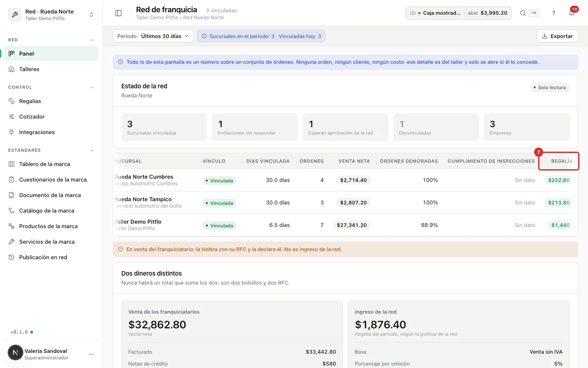
Task: Click the Publicación en red history icon
Action: pos(11,257)
